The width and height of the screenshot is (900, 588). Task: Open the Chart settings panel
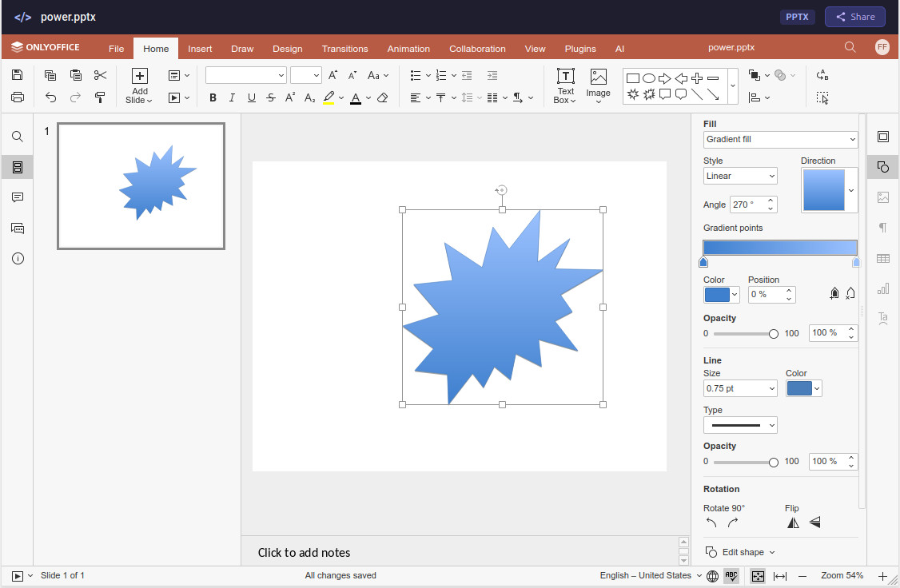click(882, 288)
